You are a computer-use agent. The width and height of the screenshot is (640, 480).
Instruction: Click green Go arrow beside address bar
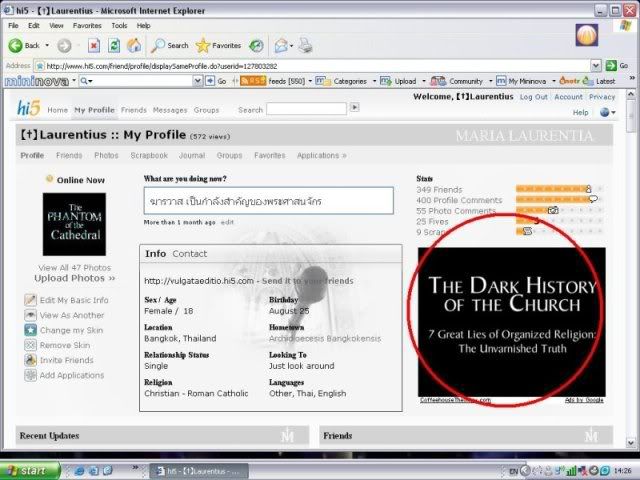click(x=611, y=65)
